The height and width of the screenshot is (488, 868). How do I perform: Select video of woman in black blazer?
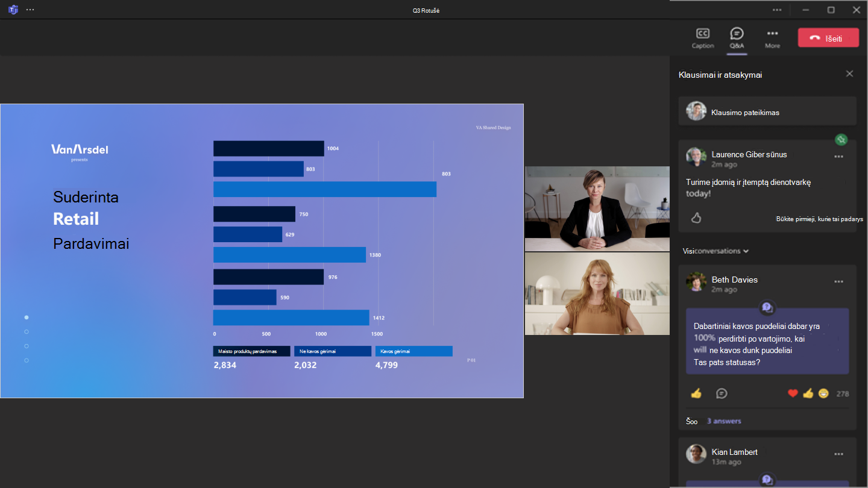[x=597, y=208]
